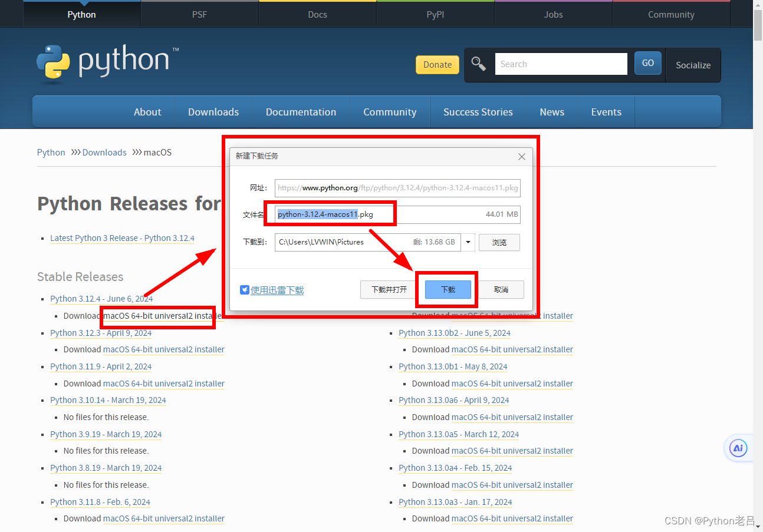
Task: Click the 取消 cancel button
Action: point(501,290)
